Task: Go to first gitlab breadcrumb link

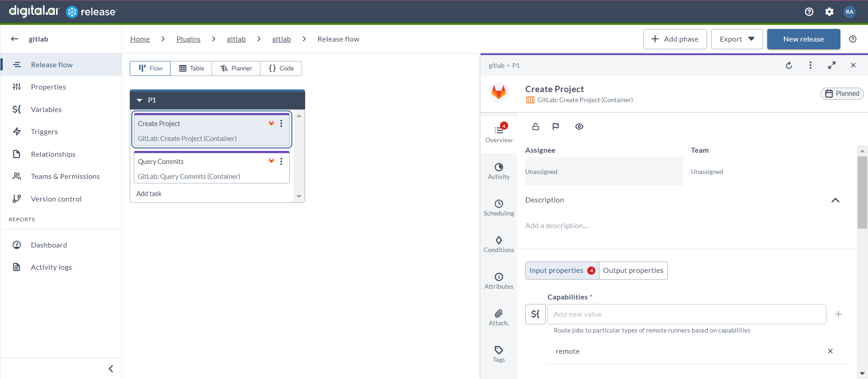Action: 236,39
